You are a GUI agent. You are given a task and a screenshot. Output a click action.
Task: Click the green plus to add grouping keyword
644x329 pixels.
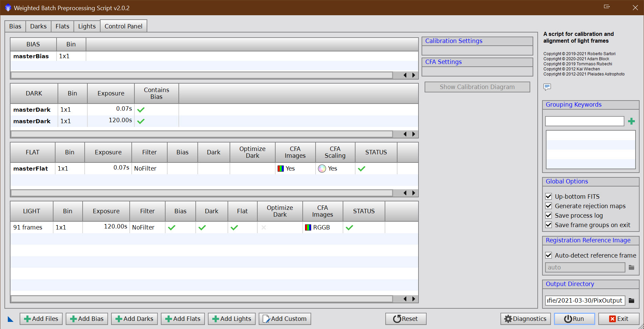(631, 121)
